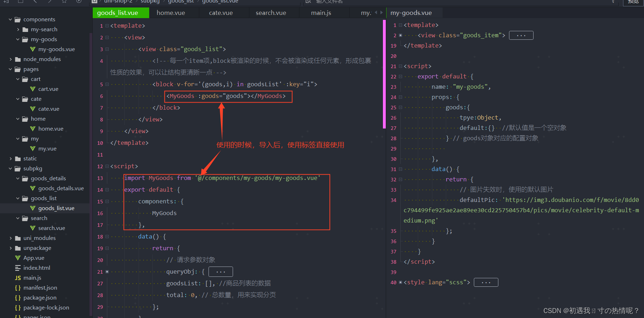Screen dimensions: 644x318
Task: Collapse the my folder chevron
Action: [18, 139]
